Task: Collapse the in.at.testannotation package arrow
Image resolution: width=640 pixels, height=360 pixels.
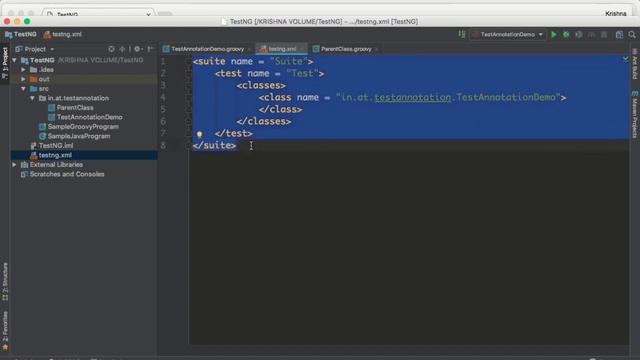Action: (32, 98)
